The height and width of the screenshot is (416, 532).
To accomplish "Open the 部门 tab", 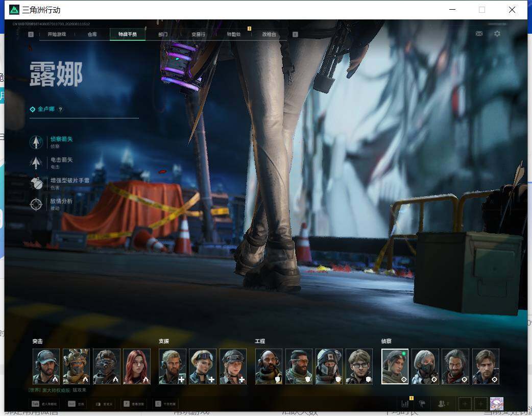I will 163,34.
